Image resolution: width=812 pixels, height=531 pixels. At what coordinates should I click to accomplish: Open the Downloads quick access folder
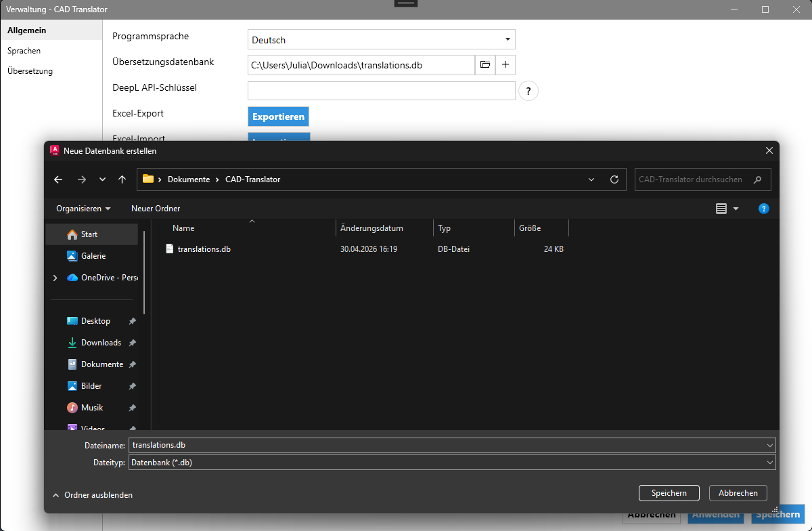(x=93, y=343)
